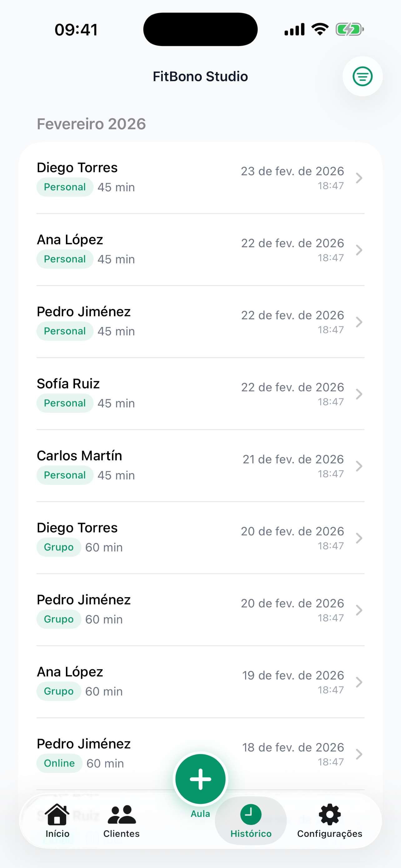Tap the Grupo tag on Diego Torres

point(59,547)
